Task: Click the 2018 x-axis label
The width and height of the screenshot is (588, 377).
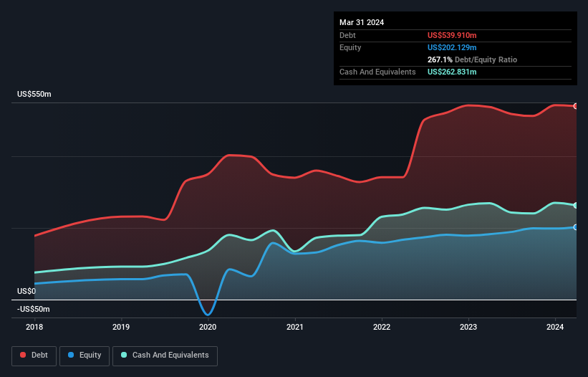Action: point(34,327)
